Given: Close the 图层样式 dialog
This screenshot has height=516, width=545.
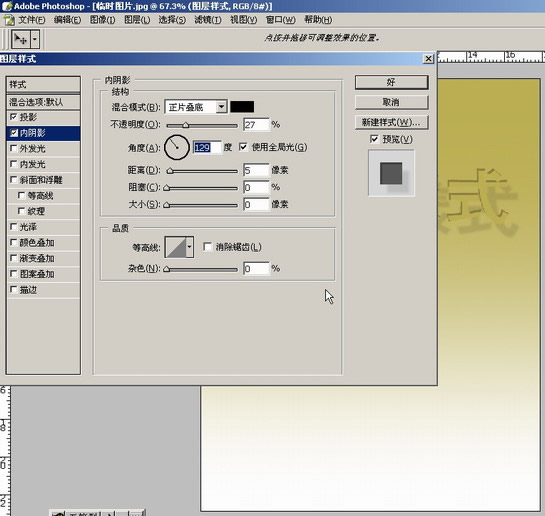Looking at the screenshot, I should point(429,59).
